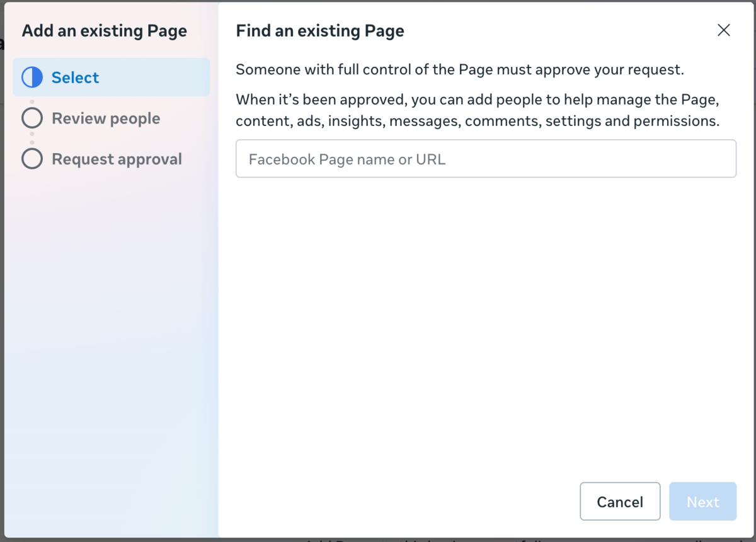This screenshot has height=542, width=756.
Task: Click the Find an existing Page heading
Action: (320, 30)
